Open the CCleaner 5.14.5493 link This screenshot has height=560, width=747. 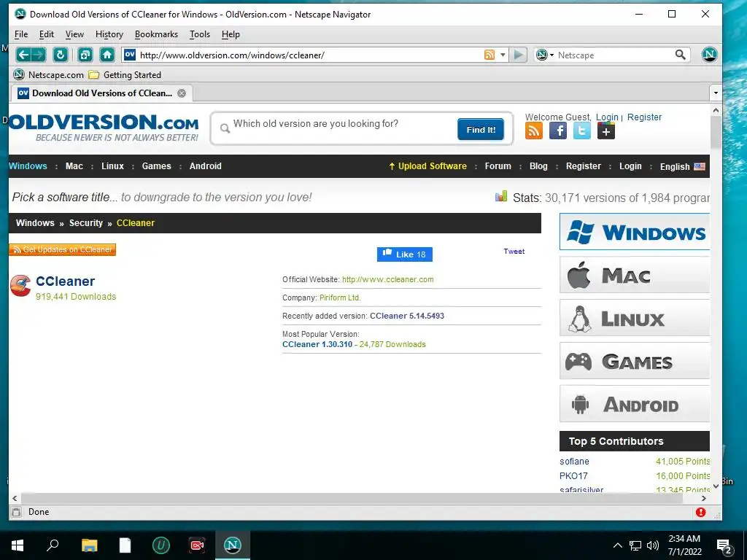407,316
